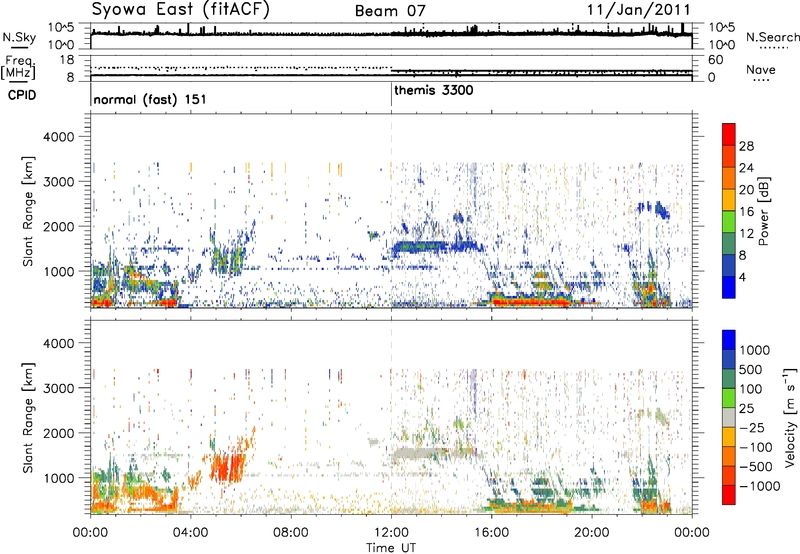Click the '2000' tick in the power panel
The width and height of the screenshot is (800, 554).
click(x=59, y=226)
